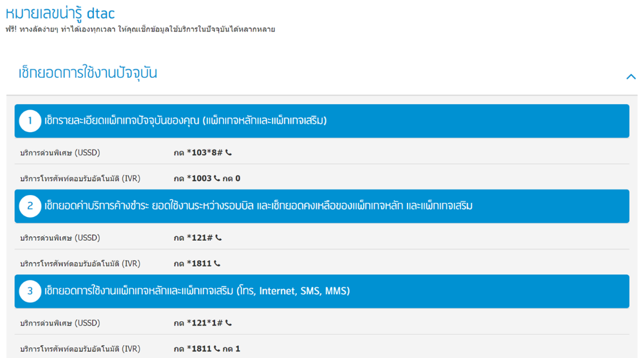Click the text กด 0 in section 1

(x=231, y=178)
